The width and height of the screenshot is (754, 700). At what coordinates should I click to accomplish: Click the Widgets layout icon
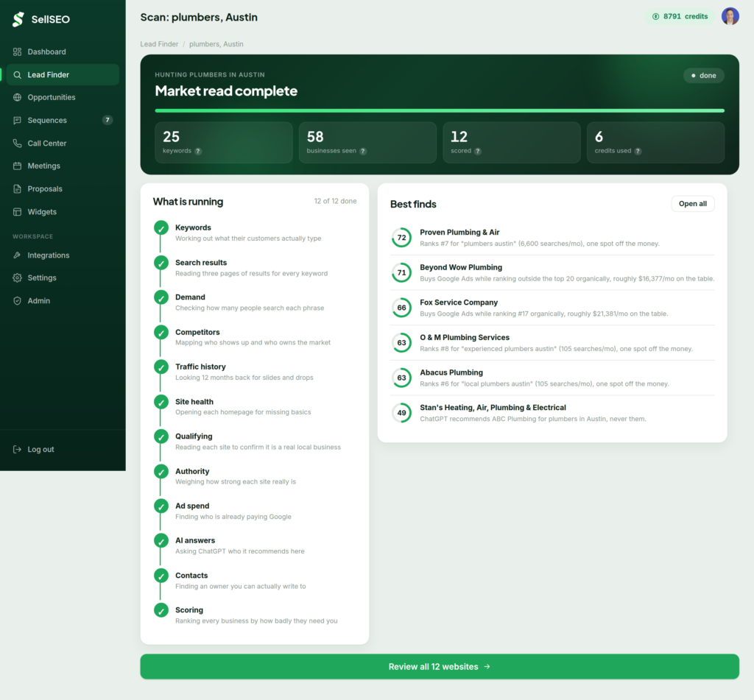click(18, 212)
